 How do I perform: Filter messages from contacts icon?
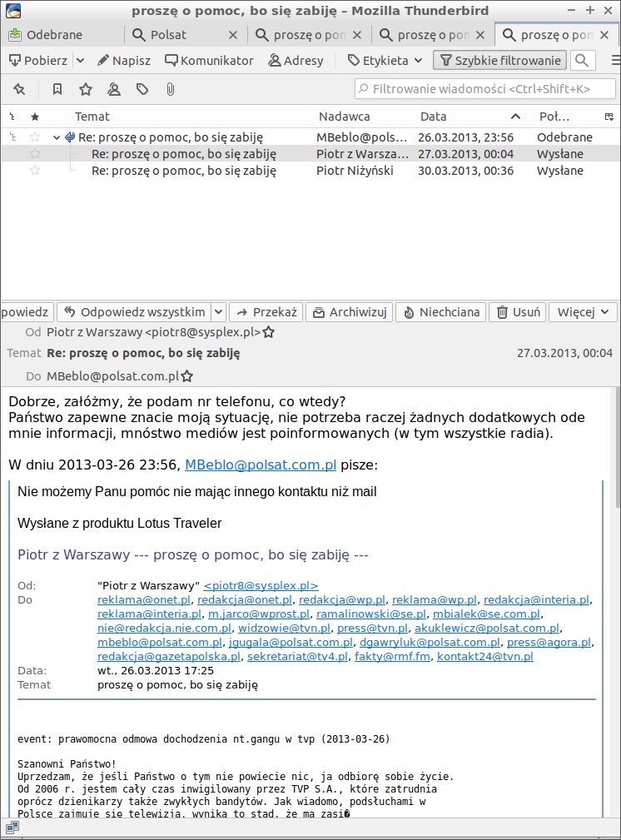(113, 89)
